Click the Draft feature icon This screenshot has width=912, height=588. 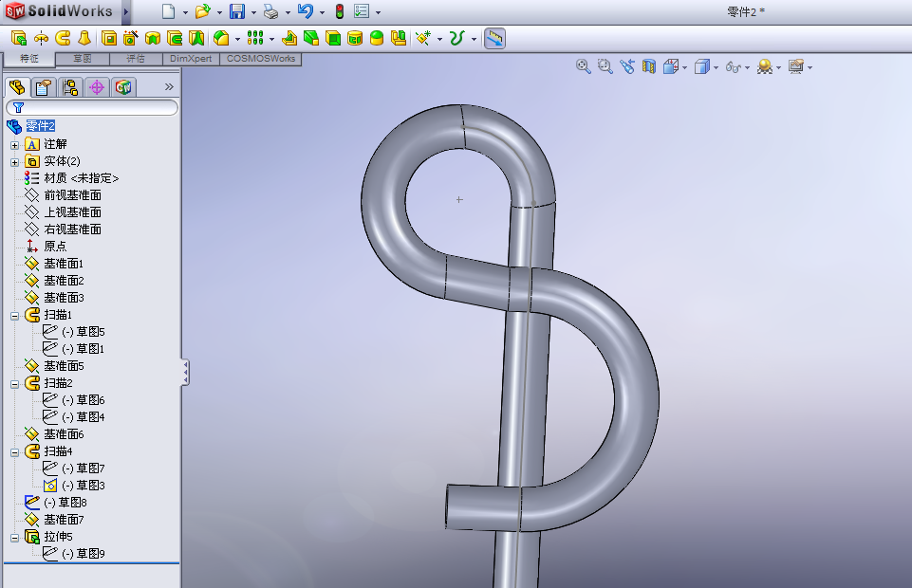pyautogui.click(x=311, y=38)
